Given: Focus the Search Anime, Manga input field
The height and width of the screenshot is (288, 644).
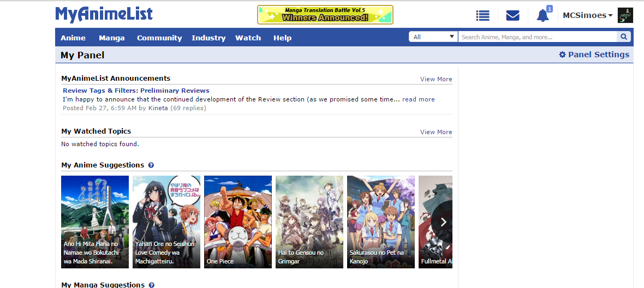Looking at the screenshot, I should pyautogui.click(x=537, y=37).
